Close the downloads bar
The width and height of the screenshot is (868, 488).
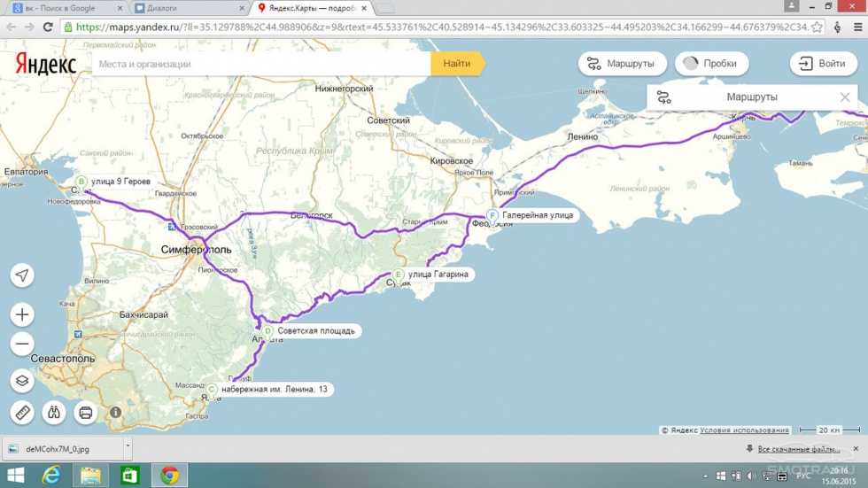[x=856, y=449]
